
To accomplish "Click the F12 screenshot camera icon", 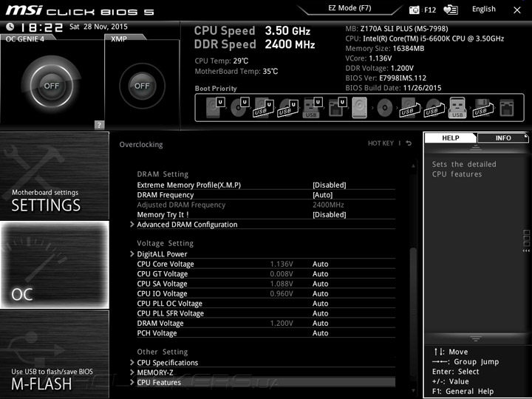I will tap(414, 10).
